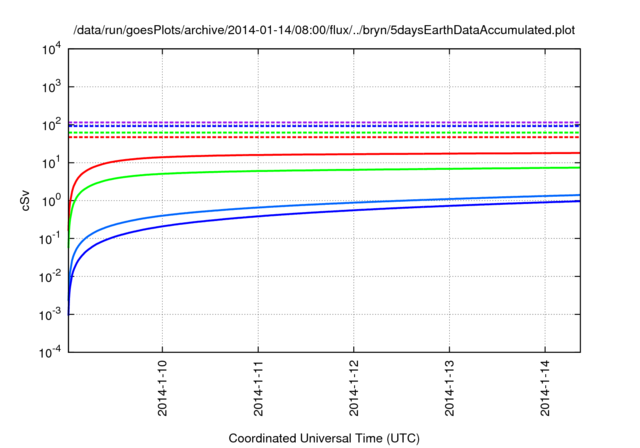Click the 10^-3 y-axis tick label
The image size is (640, 448).
[x=51, y=314]
